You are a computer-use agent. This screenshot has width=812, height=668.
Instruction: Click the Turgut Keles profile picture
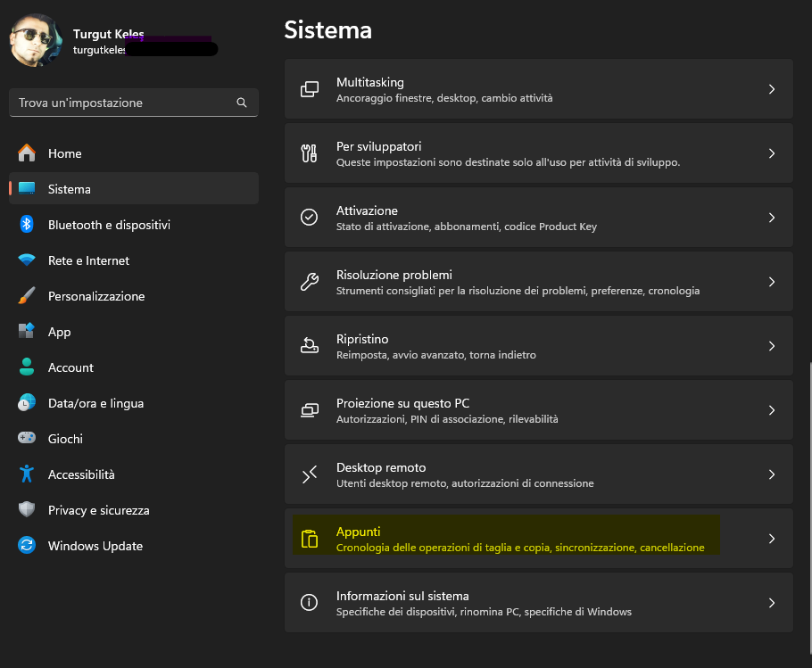pyautogui.click(x=36, y=41)
